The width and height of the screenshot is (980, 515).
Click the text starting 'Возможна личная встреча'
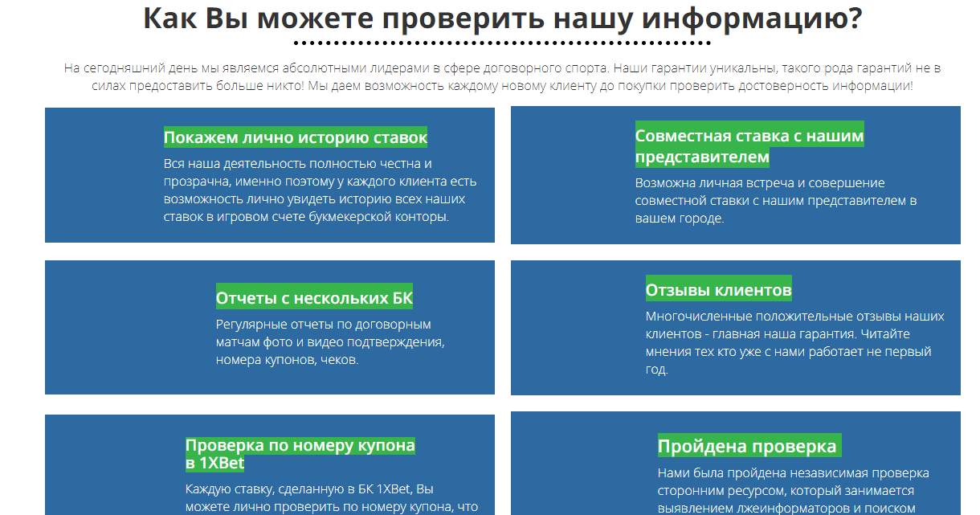tap(776, 200)
